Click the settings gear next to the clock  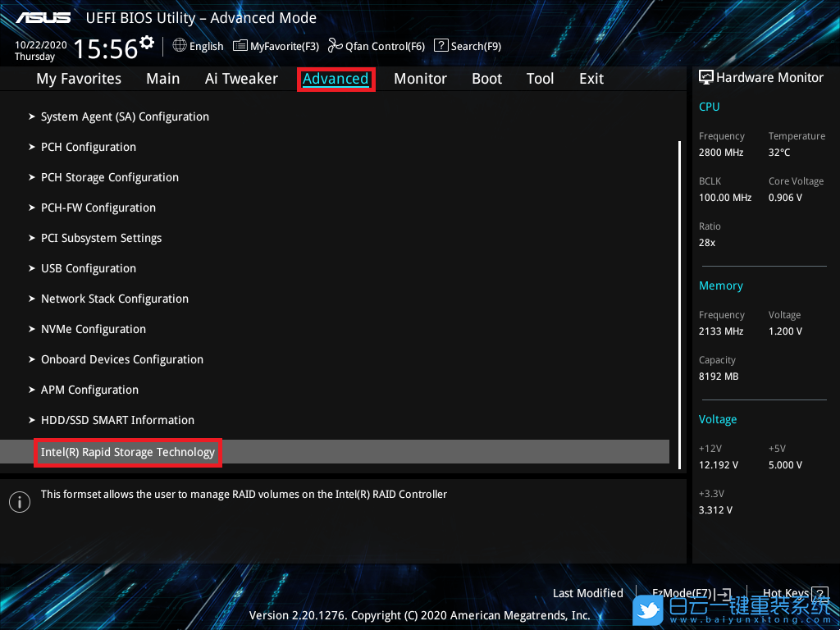pos(147,42)
